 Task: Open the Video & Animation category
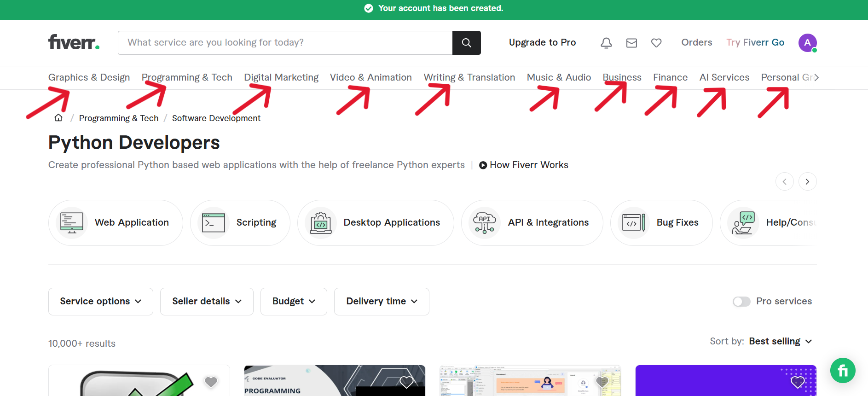(x=371, y=77)
